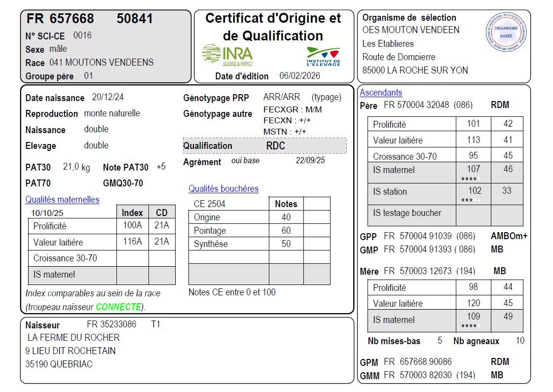
Task: Click the Mère identifier FR 570003 12673
Action: tap(416, 271)
